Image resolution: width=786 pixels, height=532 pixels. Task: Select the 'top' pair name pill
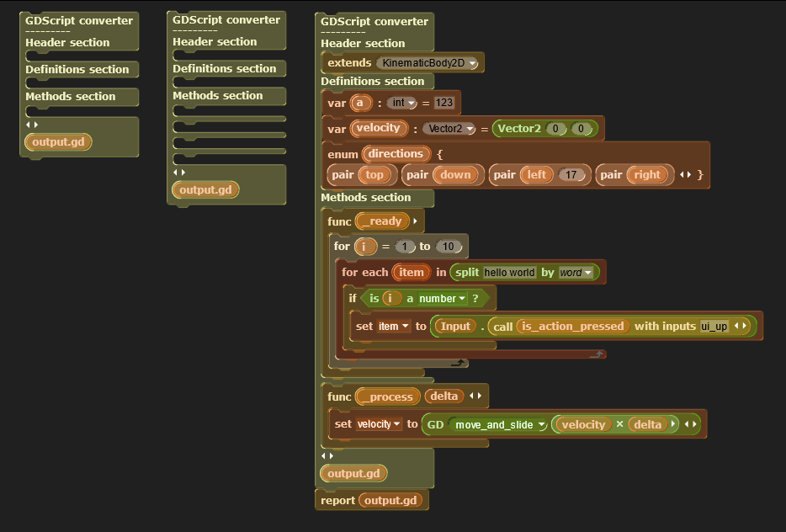point(374,175)
